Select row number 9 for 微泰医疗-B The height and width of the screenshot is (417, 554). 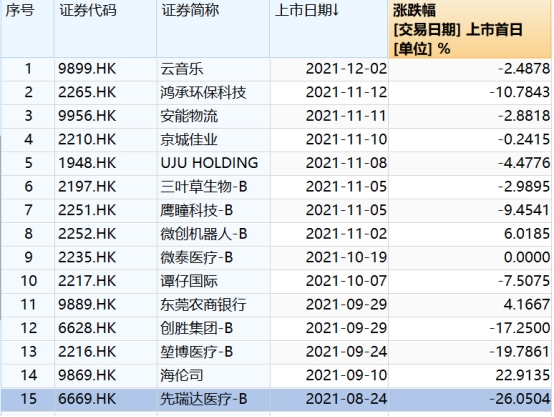click(28, 258)
